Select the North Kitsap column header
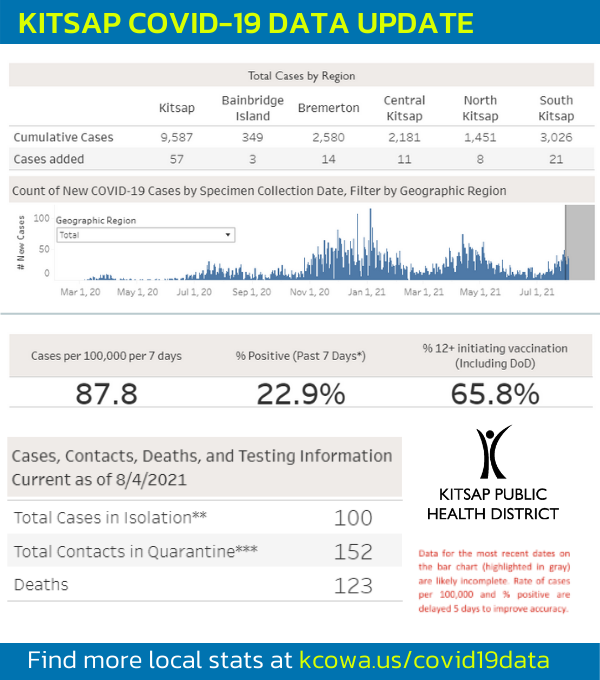The image size is (600, 680). (480, 108)
